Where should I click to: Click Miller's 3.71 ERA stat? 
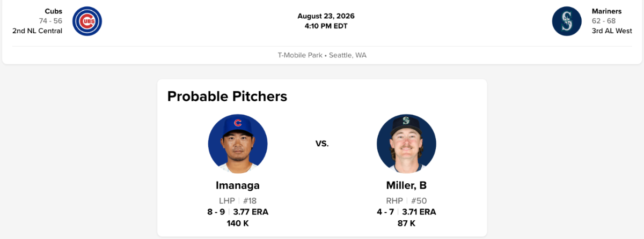[419, 212]
